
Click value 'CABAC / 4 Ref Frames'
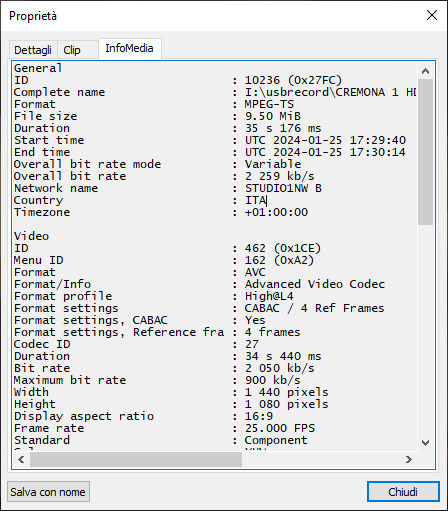point(315,308)
